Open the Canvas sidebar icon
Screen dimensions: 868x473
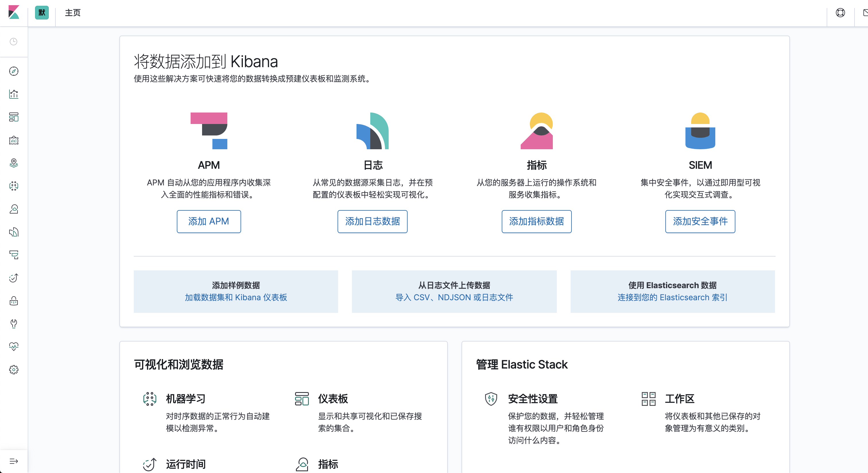pyautogui.click(x=13, y=140)
